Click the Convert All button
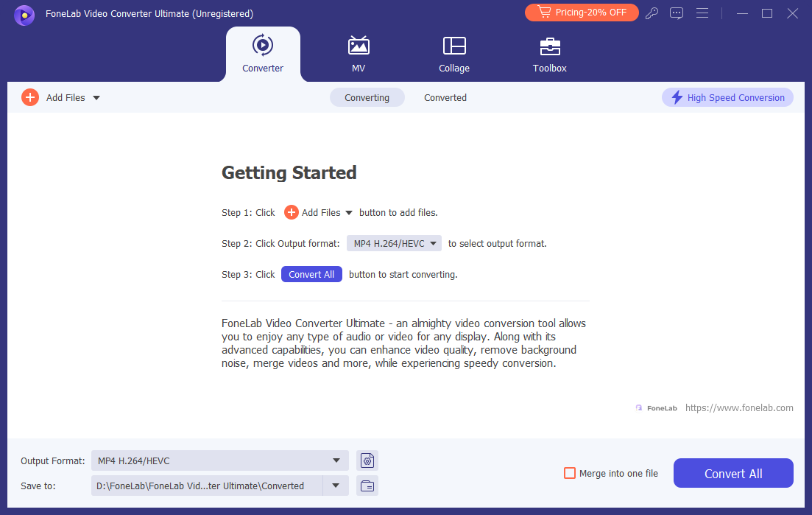 732,473
